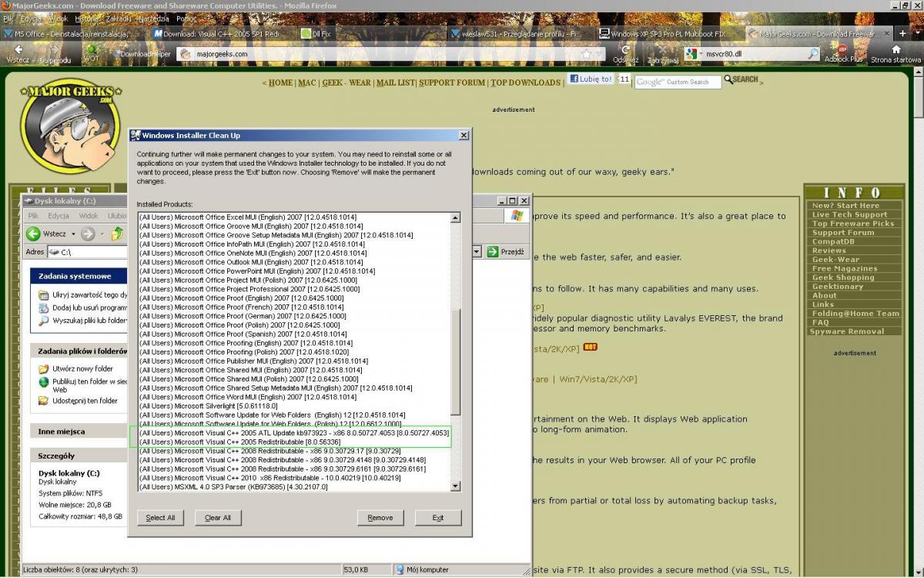The image size is (924, 578).
Task: Bookmark page with URL bar star
Action: (x=588, y=54)
